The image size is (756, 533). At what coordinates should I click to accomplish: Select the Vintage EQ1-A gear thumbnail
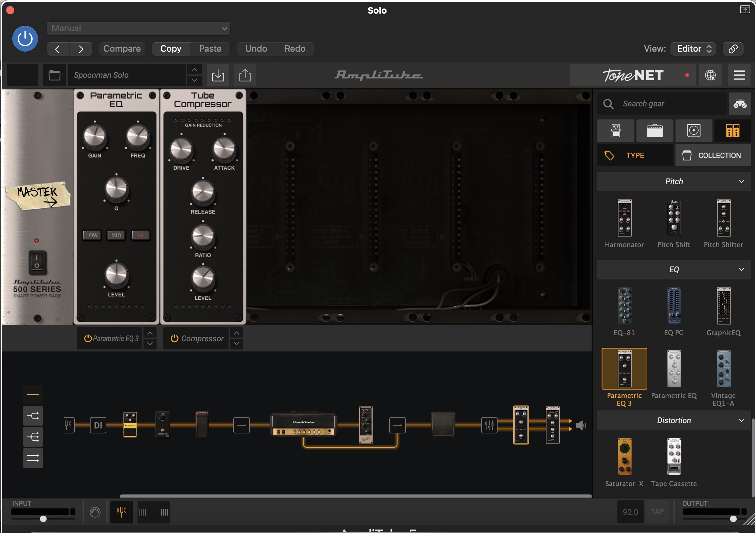723,369
